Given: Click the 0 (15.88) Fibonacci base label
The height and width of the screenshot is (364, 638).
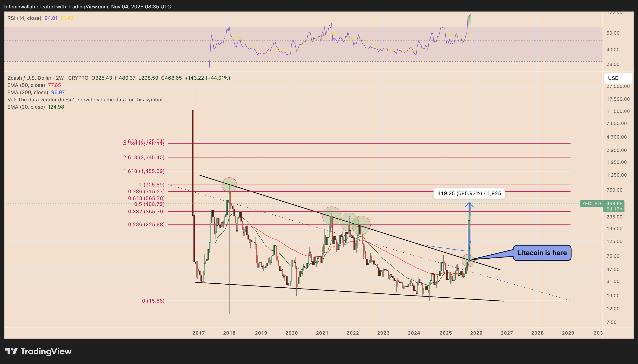Looking at the screenshot, I should pyautogui.click(x=153, y=301).
